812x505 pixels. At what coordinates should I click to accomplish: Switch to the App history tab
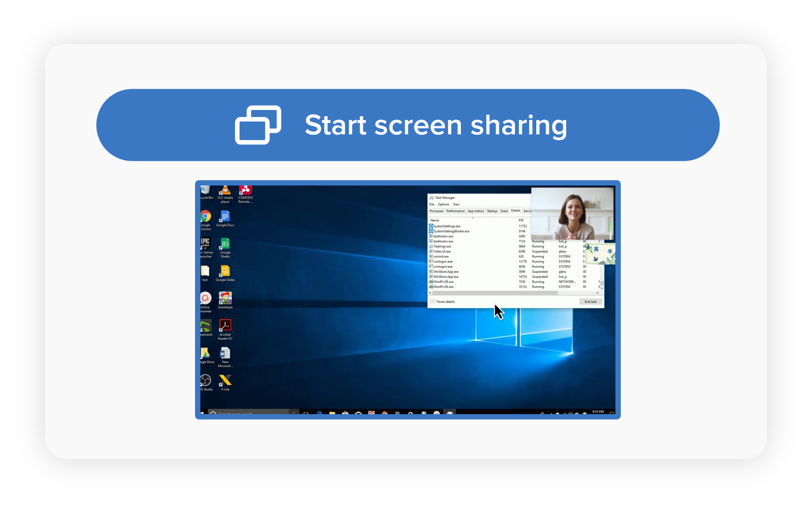tap(475, 211)
